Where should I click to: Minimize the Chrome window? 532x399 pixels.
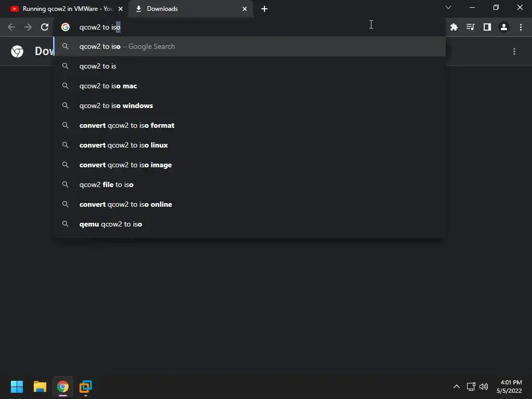pos(472,7)
